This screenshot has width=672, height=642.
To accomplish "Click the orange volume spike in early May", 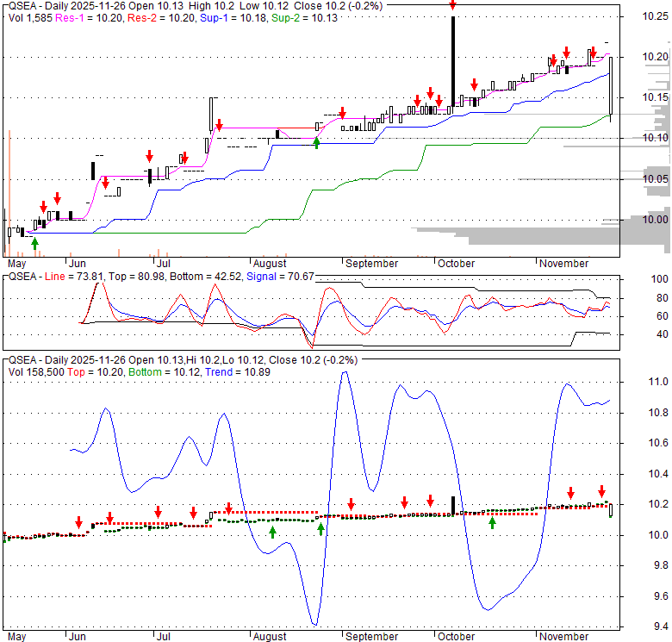I will 9,190.
